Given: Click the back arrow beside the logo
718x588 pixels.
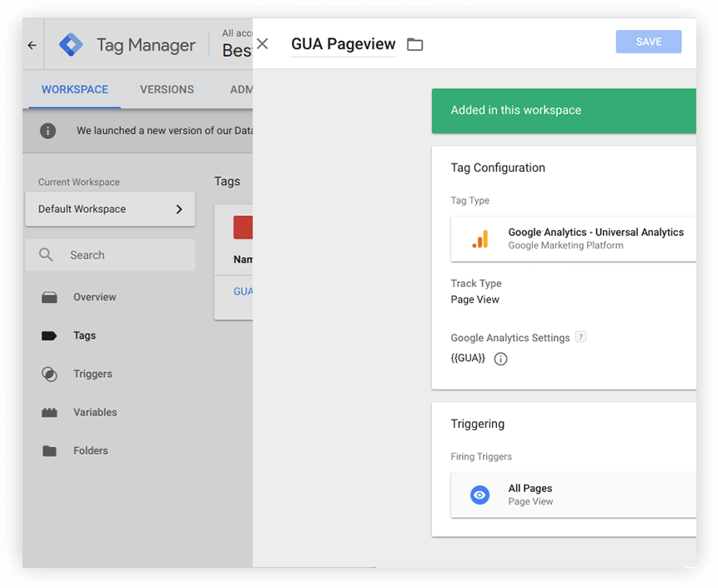Looking at the screenshot, I should coord(31,44).
